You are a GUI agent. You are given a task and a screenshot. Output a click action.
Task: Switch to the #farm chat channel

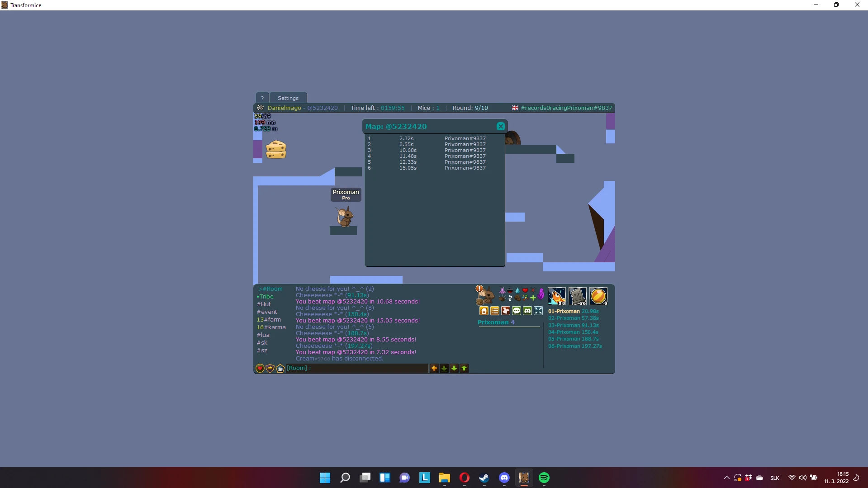click(x=269, y=320)
